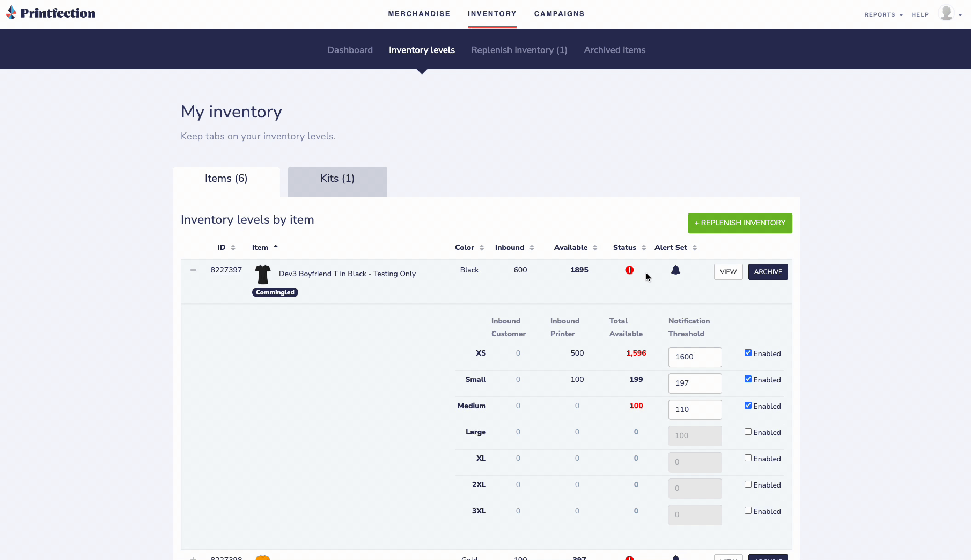The image size is (971, 560).
Task: Click the black T-shirt thumbnail
Action: (x=263, y=274)
